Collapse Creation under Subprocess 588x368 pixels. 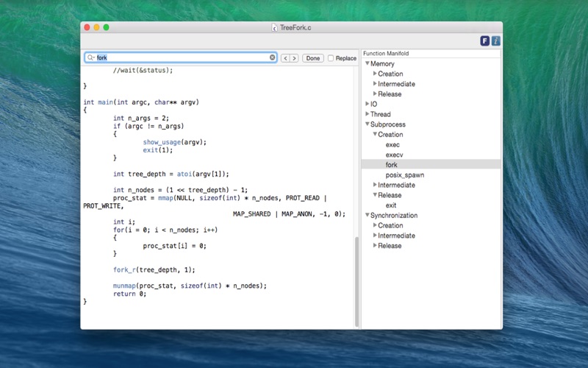[x=375, y=135]
